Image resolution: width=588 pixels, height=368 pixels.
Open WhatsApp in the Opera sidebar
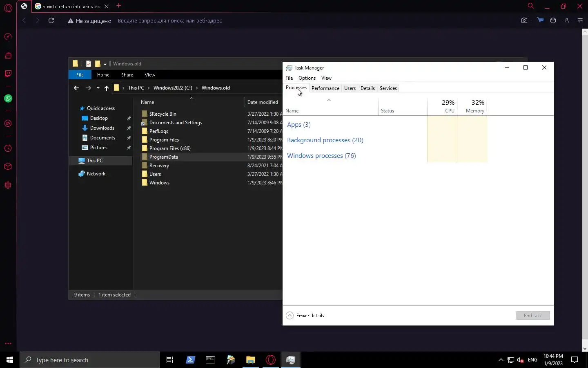[x=8, y=99]
